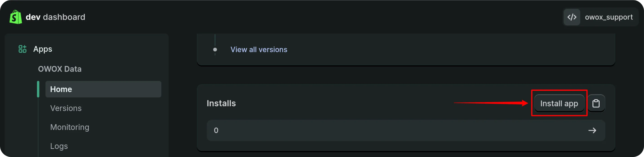Copy install link with clipboard icon
Screen dimensions: 644x157
coord(596,103)
